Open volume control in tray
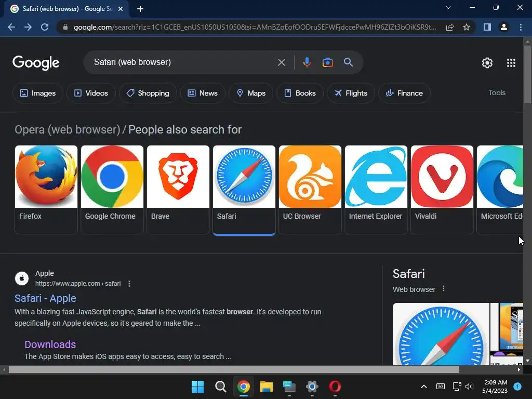Image resolution: width=532 pixels, height=399 pixels. pyautogui.click(x=469, y=387)
